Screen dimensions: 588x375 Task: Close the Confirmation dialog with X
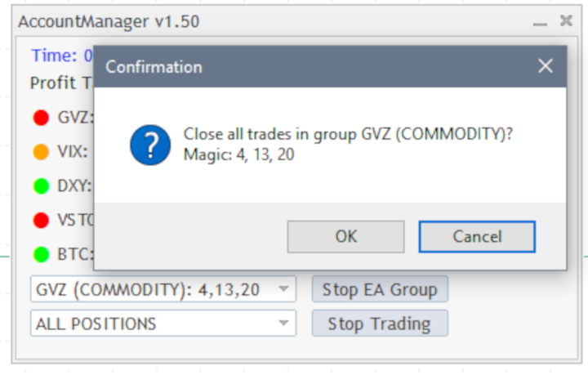[546, 66]
